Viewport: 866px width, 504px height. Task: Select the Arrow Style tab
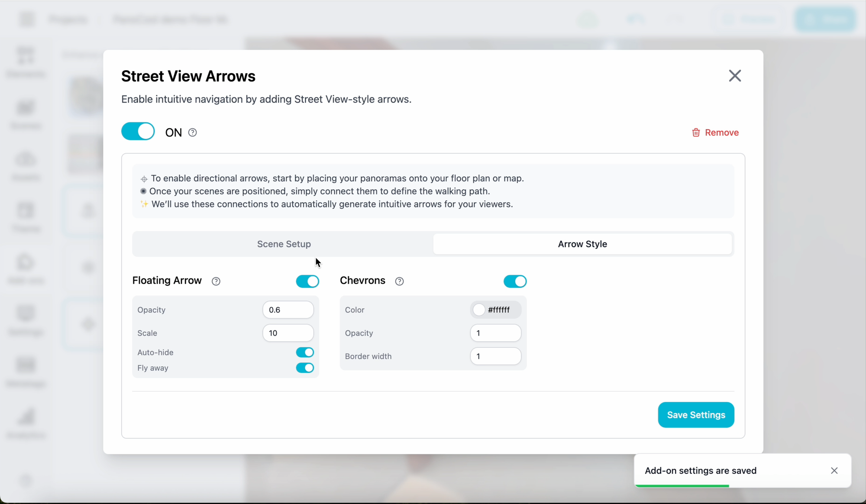coord(582,244)
